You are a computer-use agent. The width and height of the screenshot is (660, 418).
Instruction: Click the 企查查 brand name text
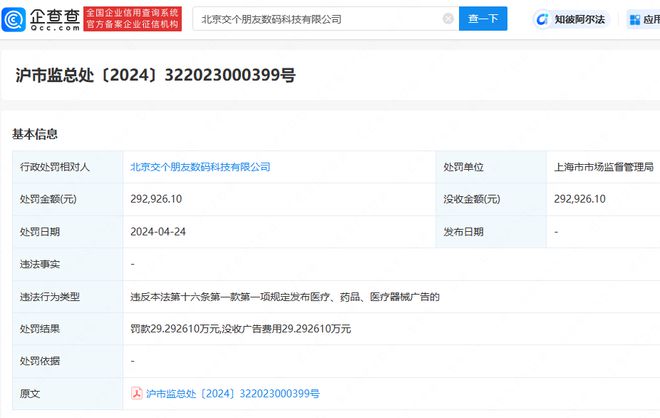55,16
